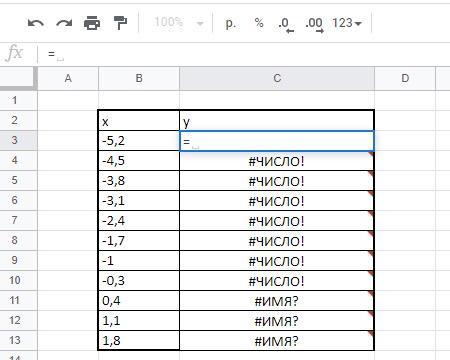450x360 pixels.
Task: Select the Paint format roller icon
Action: point(120,23)
